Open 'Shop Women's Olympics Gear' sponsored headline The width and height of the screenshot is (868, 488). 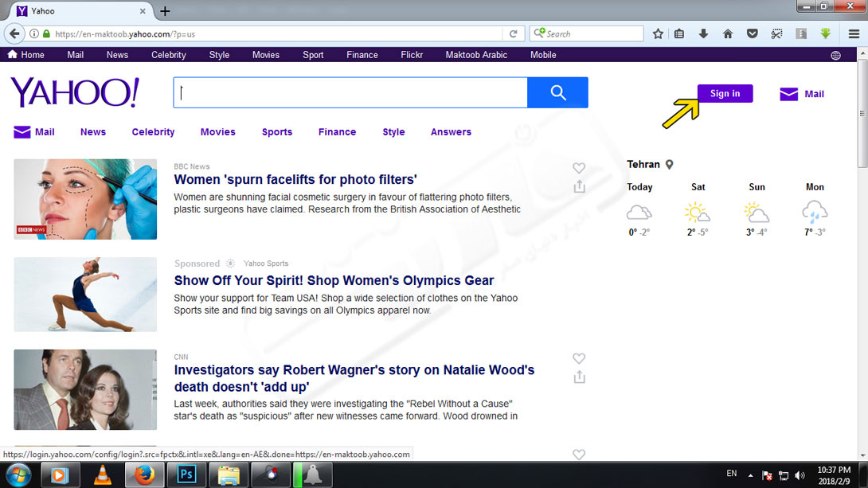click(x=334, y=280)
